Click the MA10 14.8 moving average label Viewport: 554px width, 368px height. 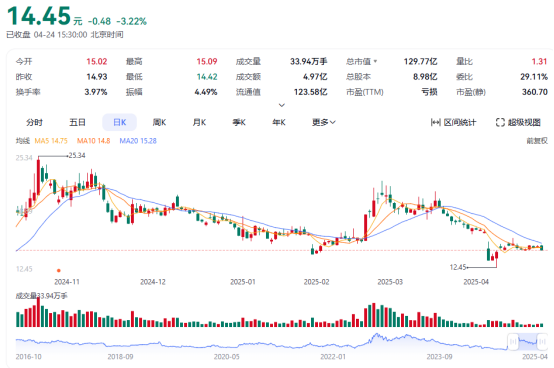tap(94, 141)
